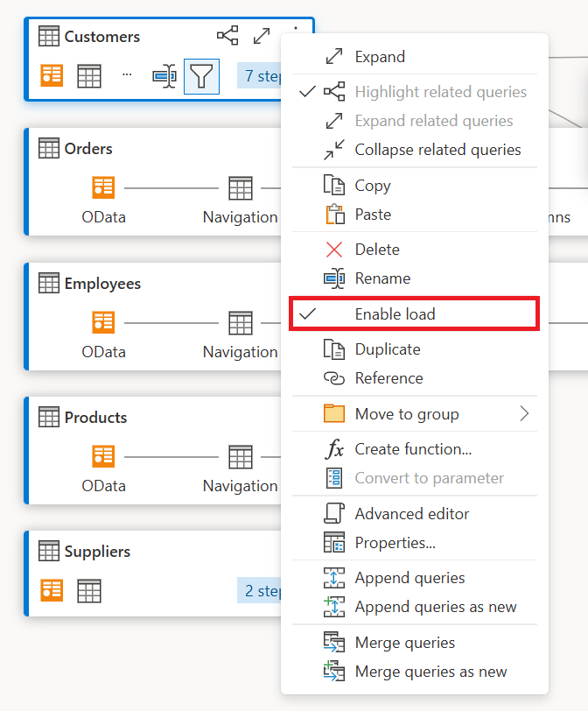Click the Suppliers table step icon
Image resolution: width=588 pixels, height=711 pixels.
coord(88,591)
